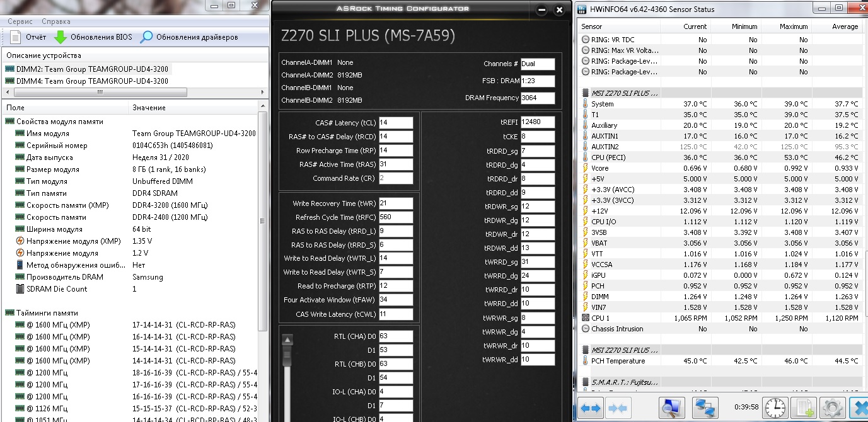Click the tWRRD_sg value field
This screenshot has width=868, height=422.
pyautogui.click(x=538, y=262)
